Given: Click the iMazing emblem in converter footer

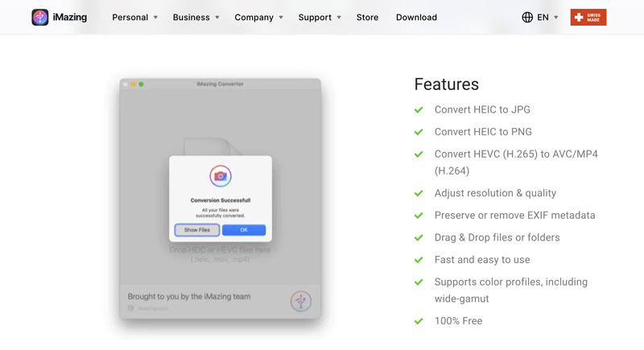Looking at the screenshot, I should [x=301, y=301].
